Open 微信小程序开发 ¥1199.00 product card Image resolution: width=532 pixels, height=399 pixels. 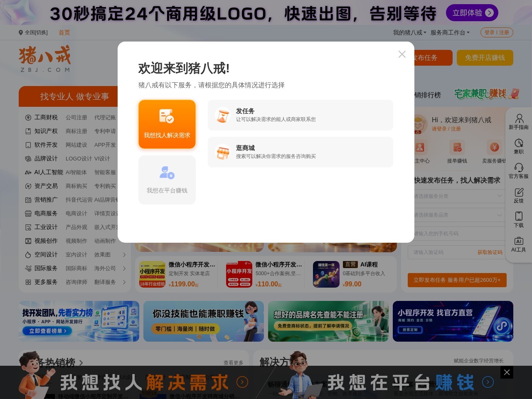click(177, 274)
